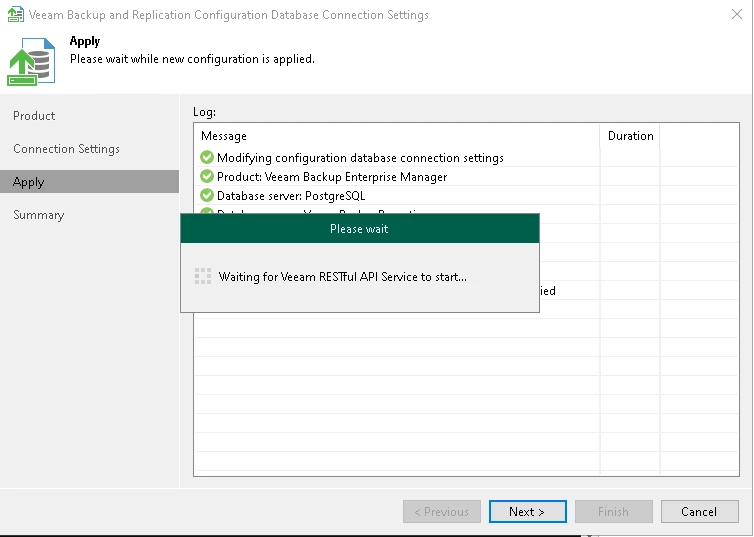Select the Apply wizard step
The image size is (754, 537).
89,182
